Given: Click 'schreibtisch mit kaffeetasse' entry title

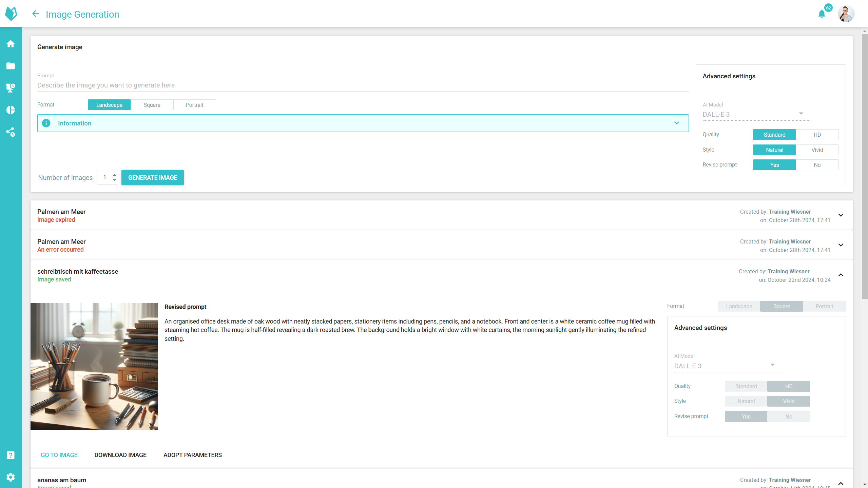Looking at the screenshot, I should [x=78, y=271].
